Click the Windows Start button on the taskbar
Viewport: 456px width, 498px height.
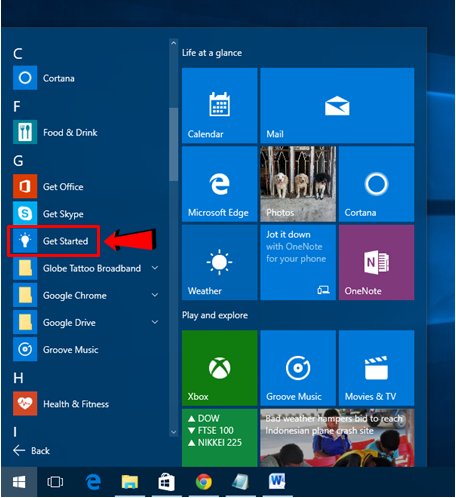pyautogui.click(x=19, y=482)
